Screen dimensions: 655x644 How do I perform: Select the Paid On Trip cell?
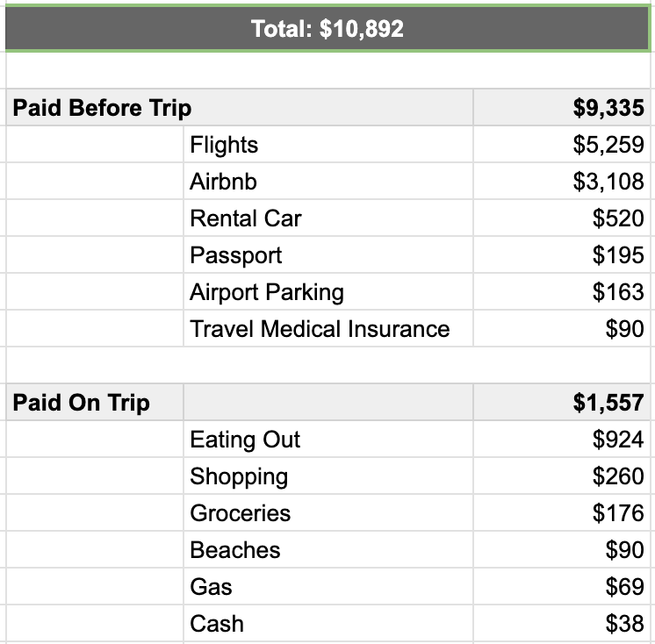[x=95, y=403]
